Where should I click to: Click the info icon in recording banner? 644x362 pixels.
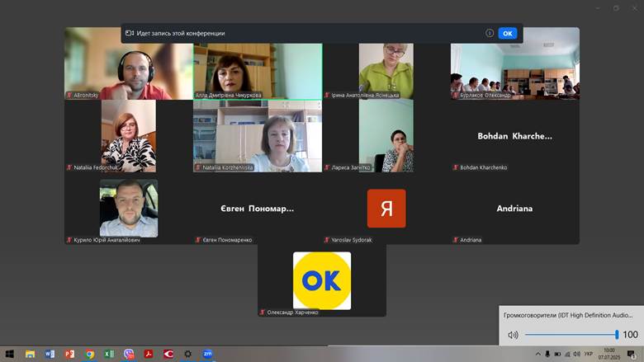[x=490, y=34]
